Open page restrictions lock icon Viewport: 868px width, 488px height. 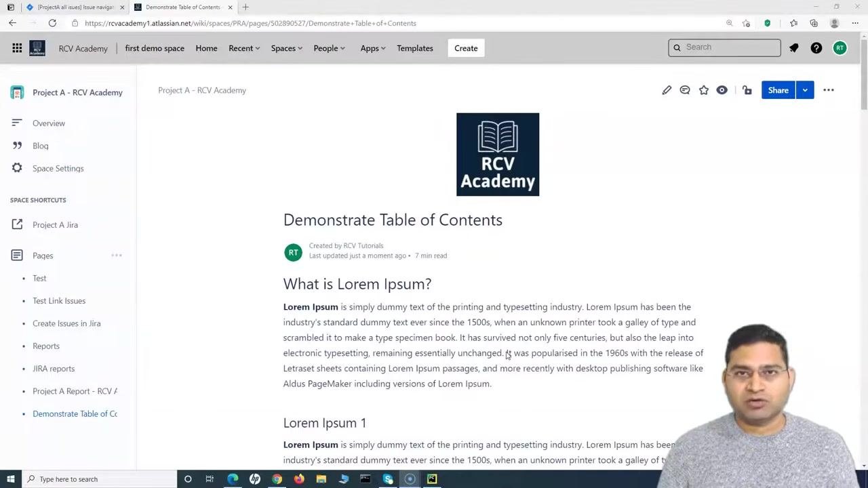(x=747, y=90)
